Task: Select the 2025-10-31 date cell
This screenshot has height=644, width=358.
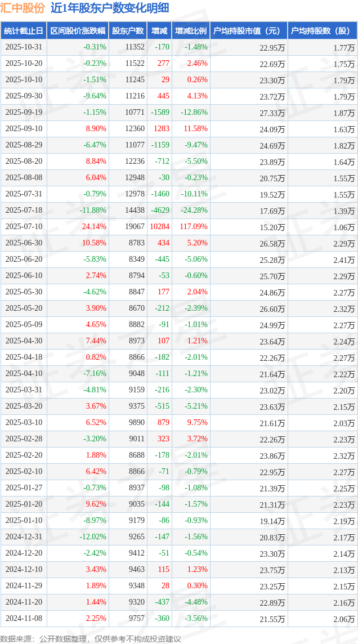Action: pyautogui.click(x=24, y=47)
